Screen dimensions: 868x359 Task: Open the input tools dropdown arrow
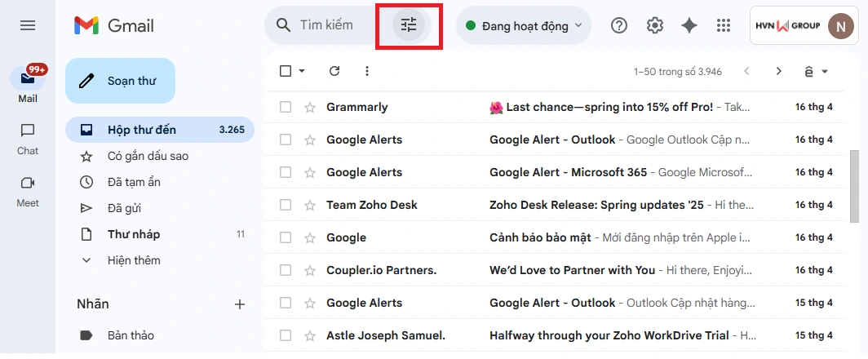click(x=825, y=72)
